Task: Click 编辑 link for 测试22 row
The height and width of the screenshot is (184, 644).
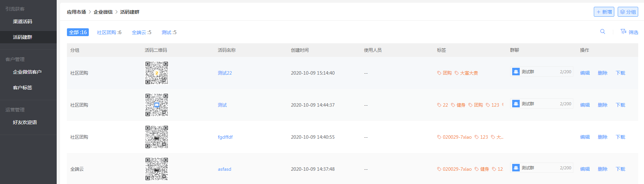Action: [x=585, y=73]
